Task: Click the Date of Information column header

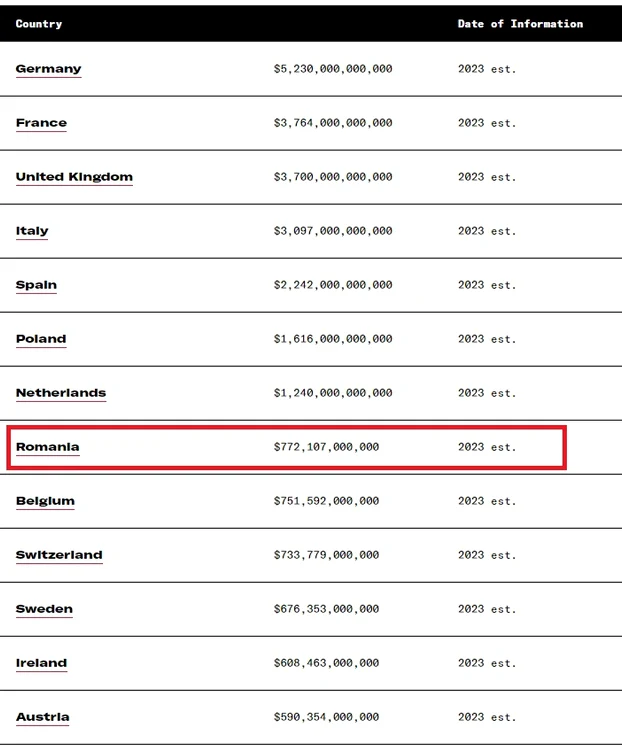Action: tap(520, 24)
